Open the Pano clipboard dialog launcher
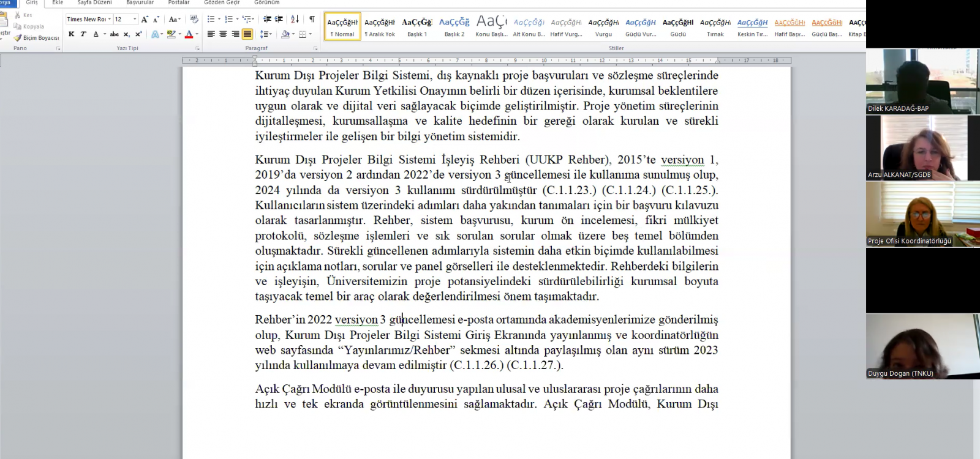 [59, 48]
